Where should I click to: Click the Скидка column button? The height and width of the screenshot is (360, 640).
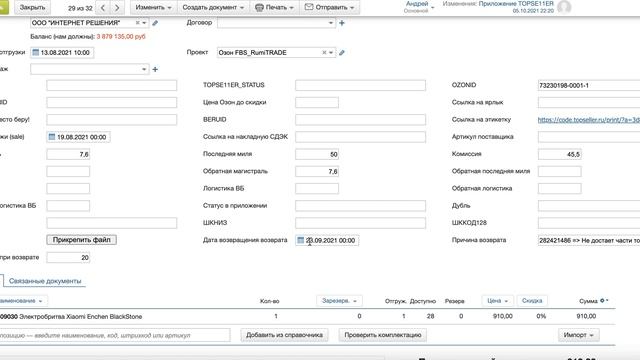coord(532,301)
